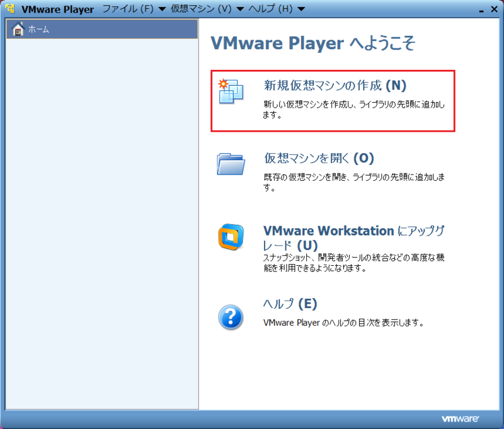Open the ヘルプ dropdown arrow
504x429 pixels.
point(299,9)
